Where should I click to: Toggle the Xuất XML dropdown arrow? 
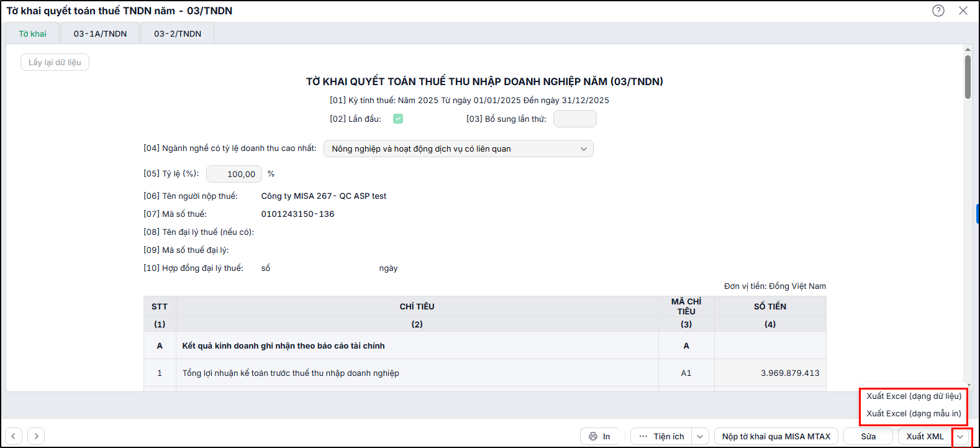(961, 436)
